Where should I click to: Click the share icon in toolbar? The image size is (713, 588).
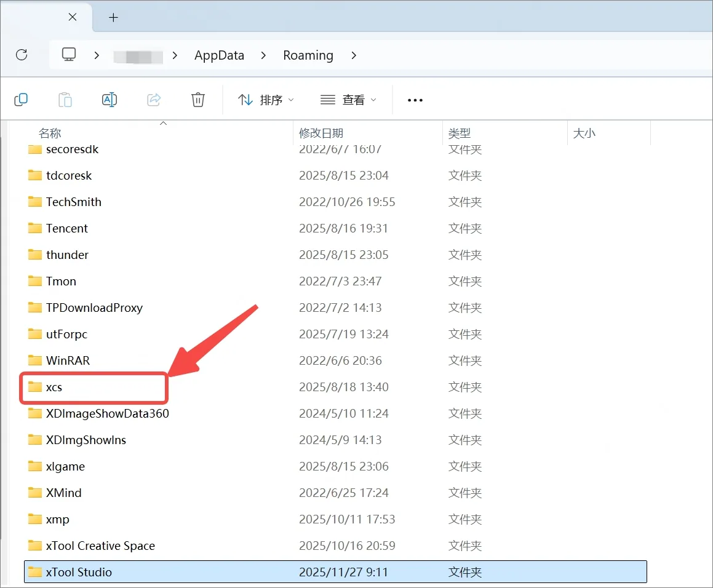pyautogui.click(x=154, y=100)
